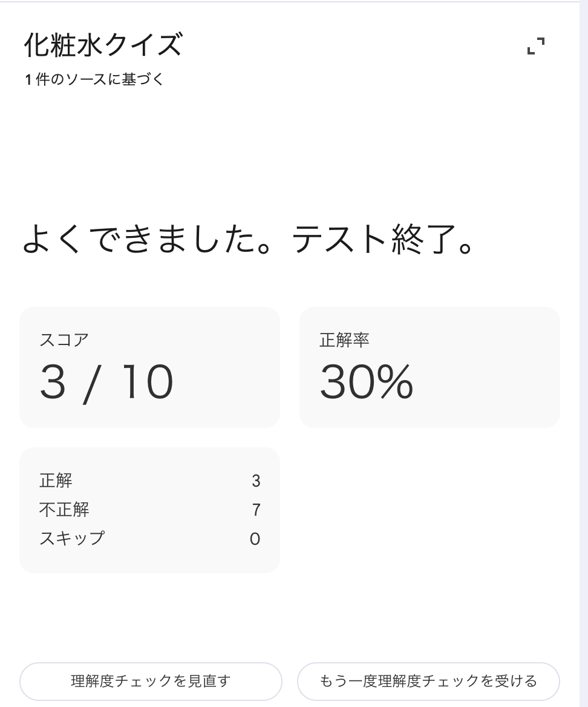Click the slash in the score value
588x707 pixels.
coord(90,384)
